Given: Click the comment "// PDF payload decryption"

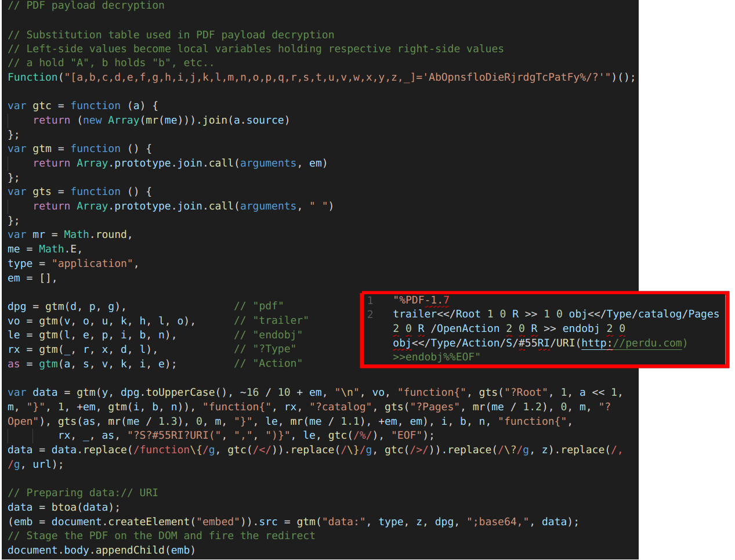Looking at the screenshot, I should pos(86,5).
